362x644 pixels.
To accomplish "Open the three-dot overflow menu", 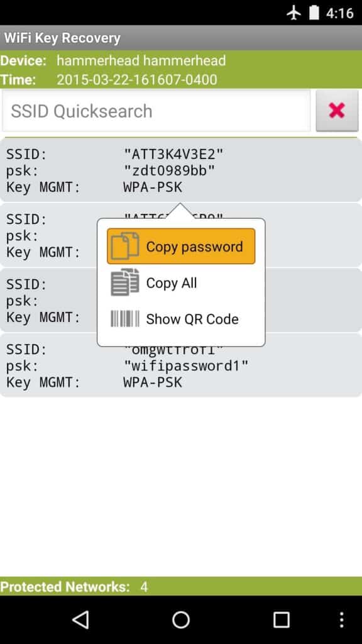I will coord(341,619).
